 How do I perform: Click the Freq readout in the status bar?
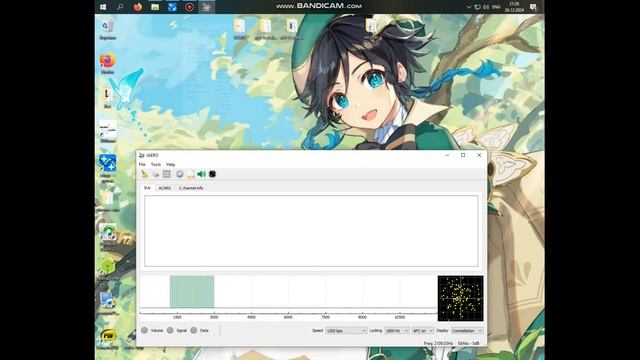point(438,343)
